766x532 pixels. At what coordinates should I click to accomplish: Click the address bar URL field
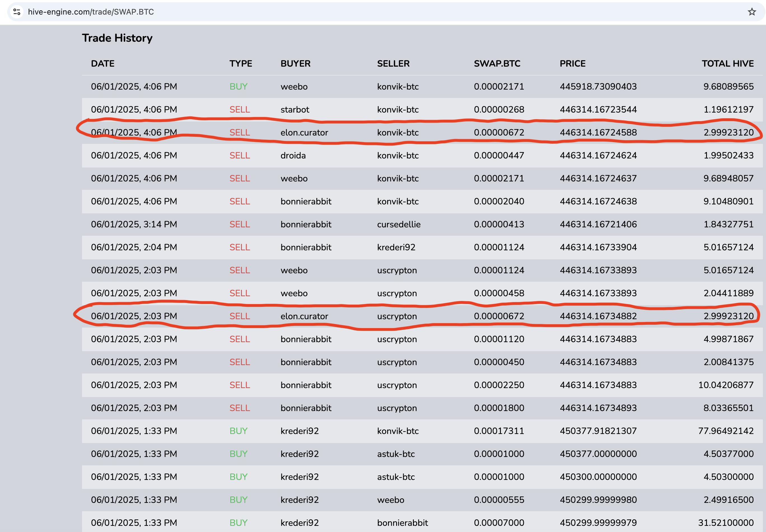(91, 12)
